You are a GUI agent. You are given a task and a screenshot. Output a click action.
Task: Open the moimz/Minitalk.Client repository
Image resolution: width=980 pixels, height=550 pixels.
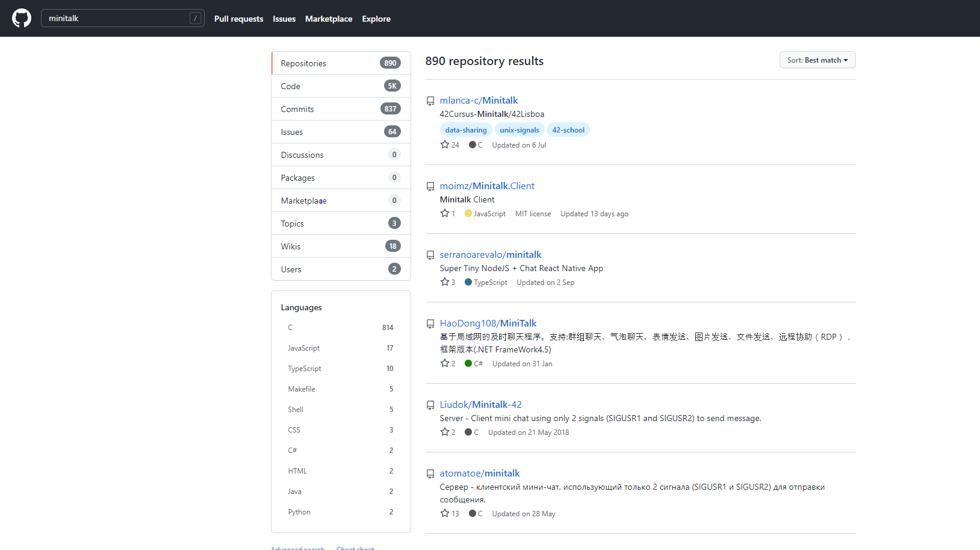(x=487, y=186)
